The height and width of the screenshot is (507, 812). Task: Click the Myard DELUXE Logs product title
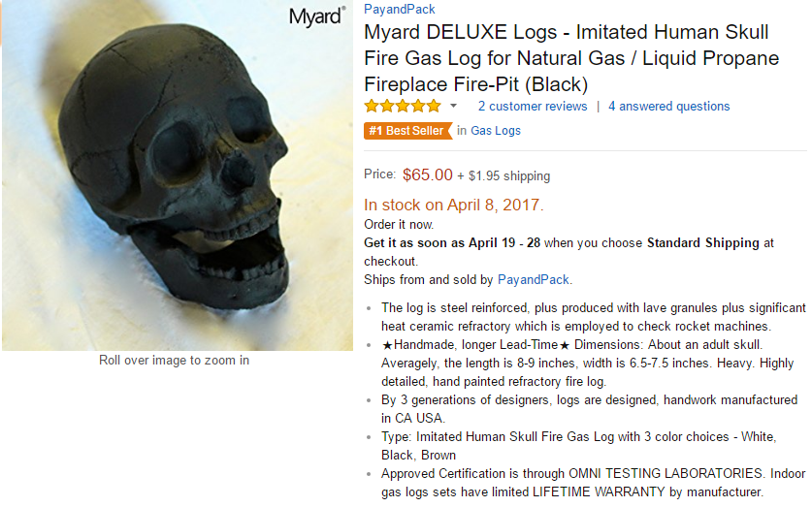[571, 58]
